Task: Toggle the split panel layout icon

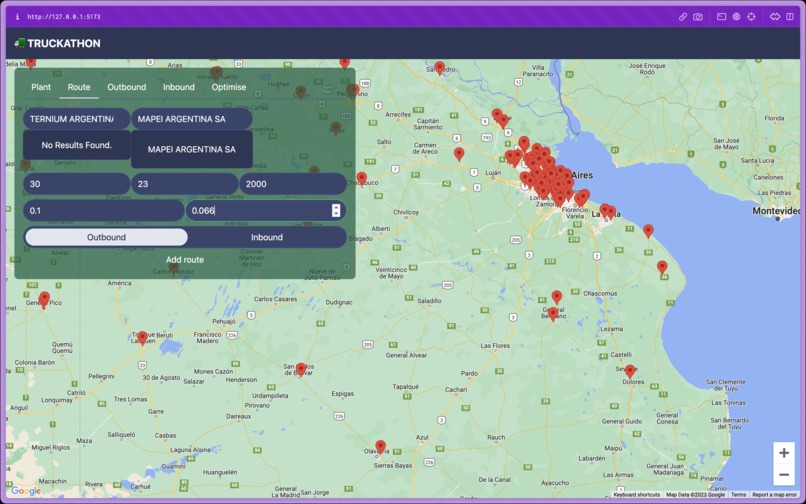Action: 790,16
